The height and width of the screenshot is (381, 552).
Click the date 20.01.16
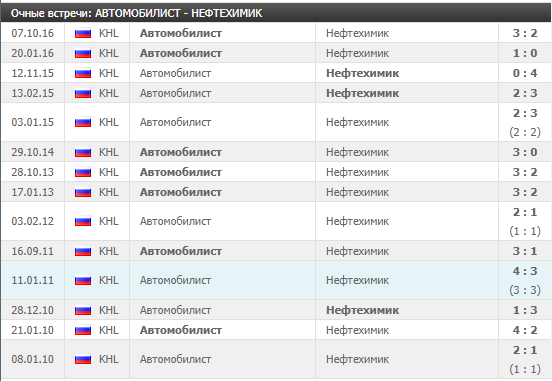pyautogui.click(x=32, y=53)
